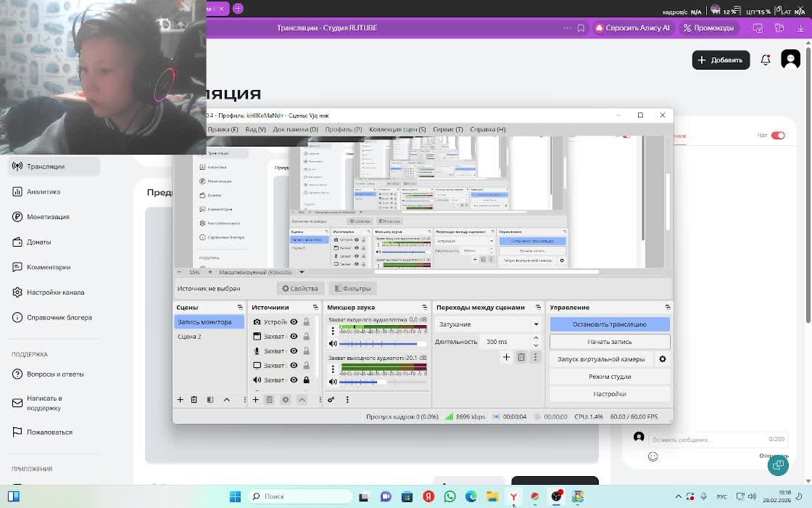Viewport: 812px width, 508px height.
Task: Open Windows Start menu
Action: pos(235,496)
